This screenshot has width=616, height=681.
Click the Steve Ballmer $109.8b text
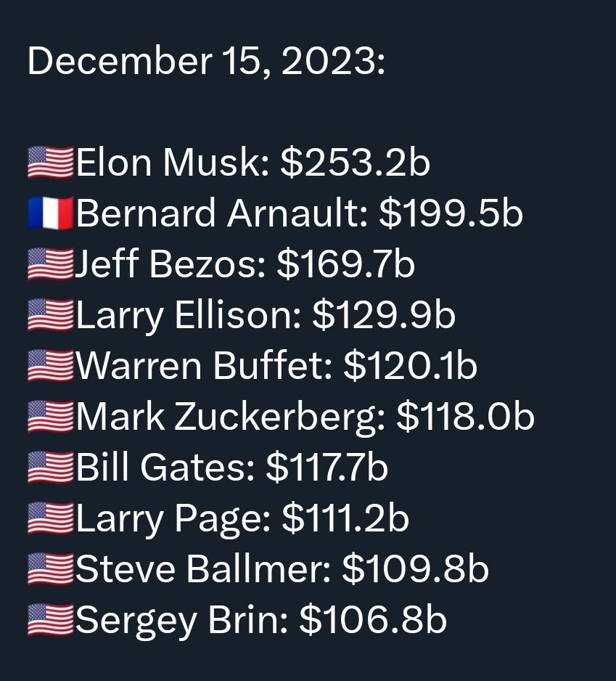[282, 569]
